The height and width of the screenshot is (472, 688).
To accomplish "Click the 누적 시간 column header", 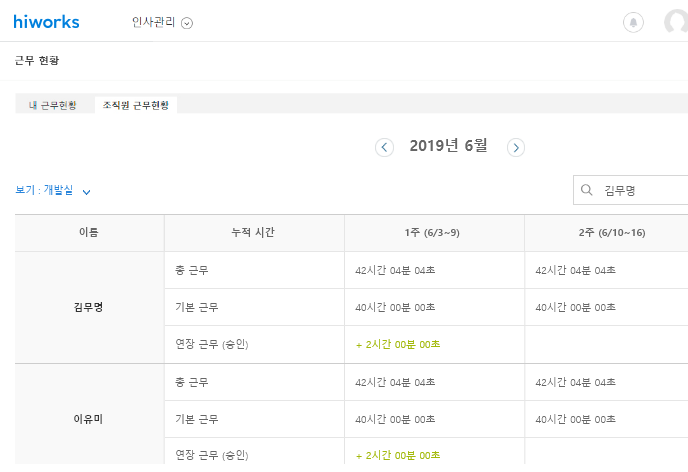I will coord(253,233).
